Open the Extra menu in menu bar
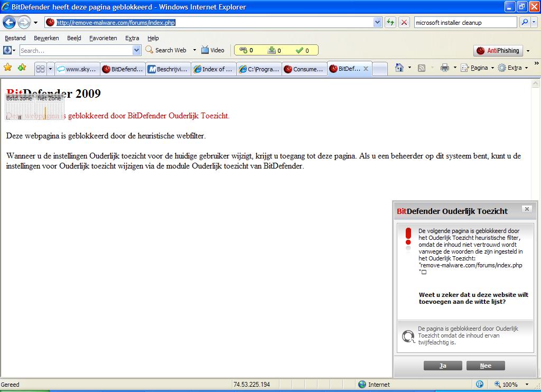This screenshot has width=541, height=392. point(132,38)
